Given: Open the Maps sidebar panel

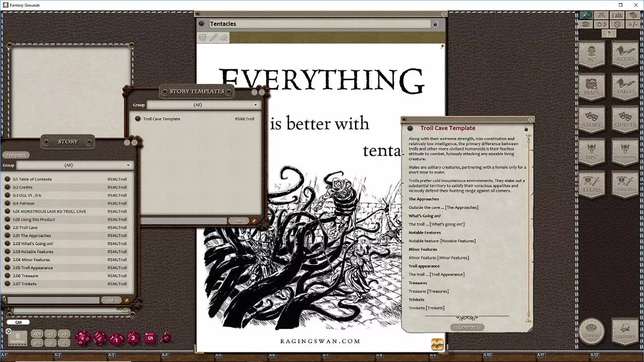Looking at the screenshot, I should [592, 87].
